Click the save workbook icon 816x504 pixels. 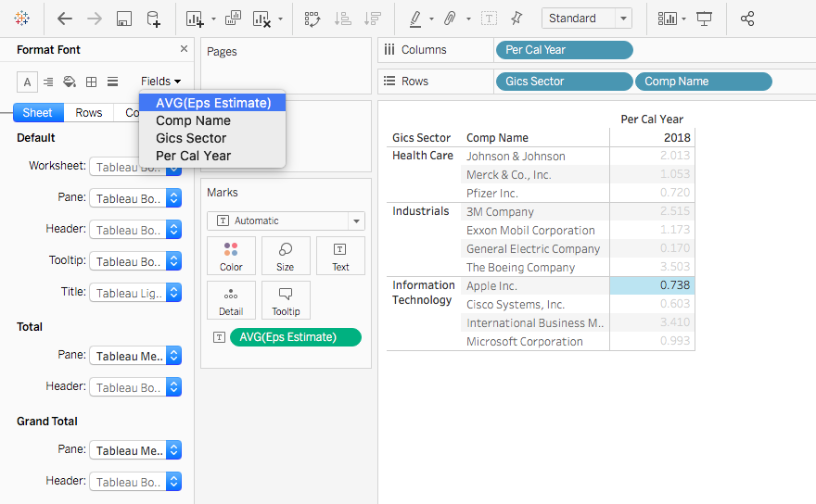123,19
